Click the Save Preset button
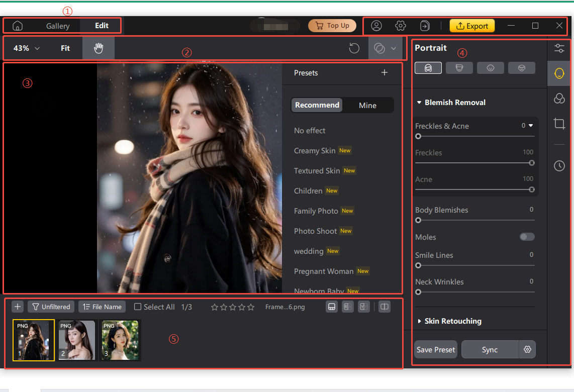 [435, 349]
